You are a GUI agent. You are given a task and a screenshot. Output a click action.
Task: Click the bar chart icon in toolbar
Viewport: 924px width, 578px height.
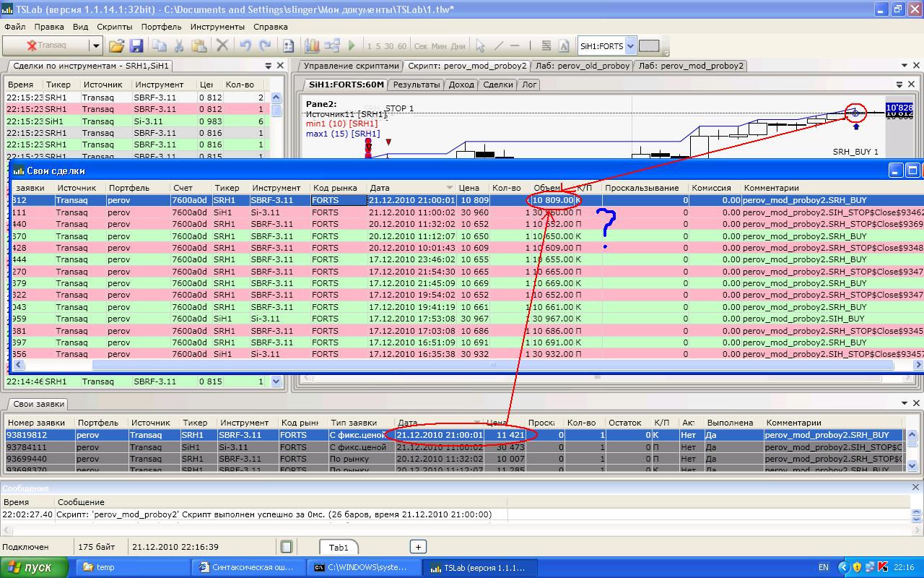tap(312, 46)
